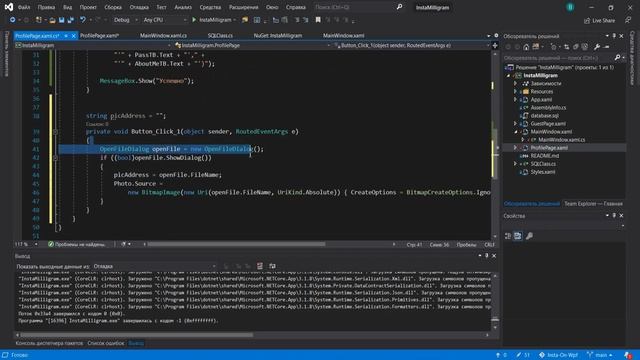640x360 pixels.
Task: Expand the Зависимости node
Action: (x=516, y=83)
